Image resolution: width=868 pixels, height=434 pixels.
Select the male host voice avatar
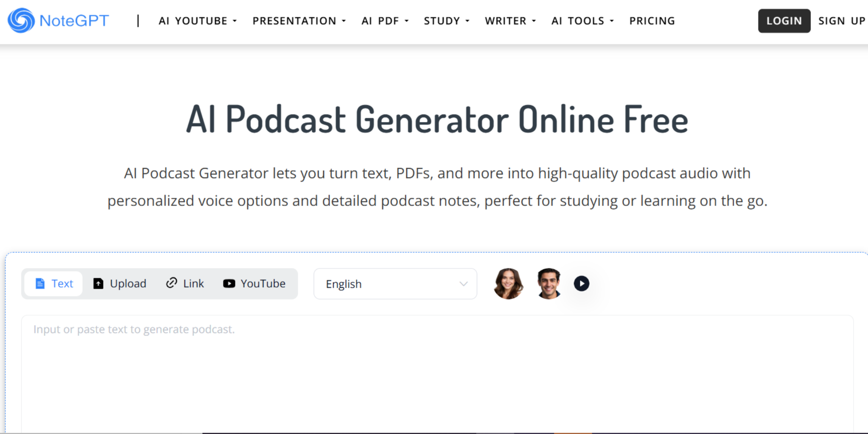[x=549, y=283]
